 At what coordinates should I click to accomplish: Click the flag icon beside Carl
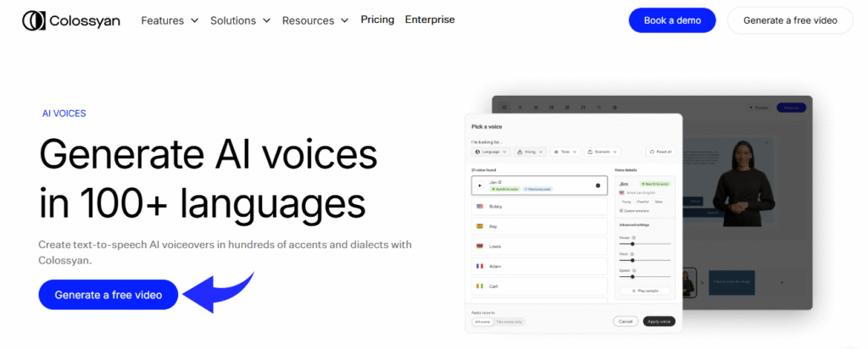point(480,286)
